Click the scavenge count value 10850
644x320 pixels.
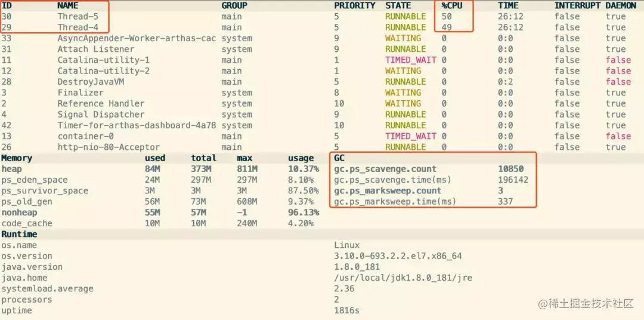pos(511,169)
